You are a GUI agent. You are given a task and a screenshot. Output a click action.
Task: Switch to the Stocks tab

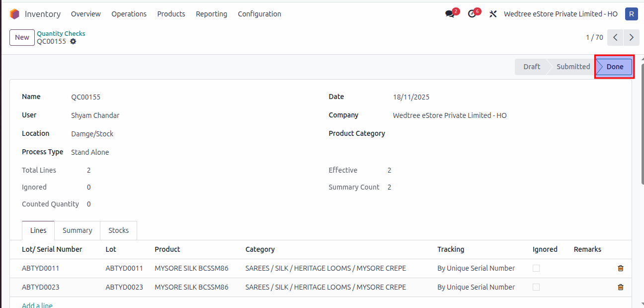click(x=118, y=230)
